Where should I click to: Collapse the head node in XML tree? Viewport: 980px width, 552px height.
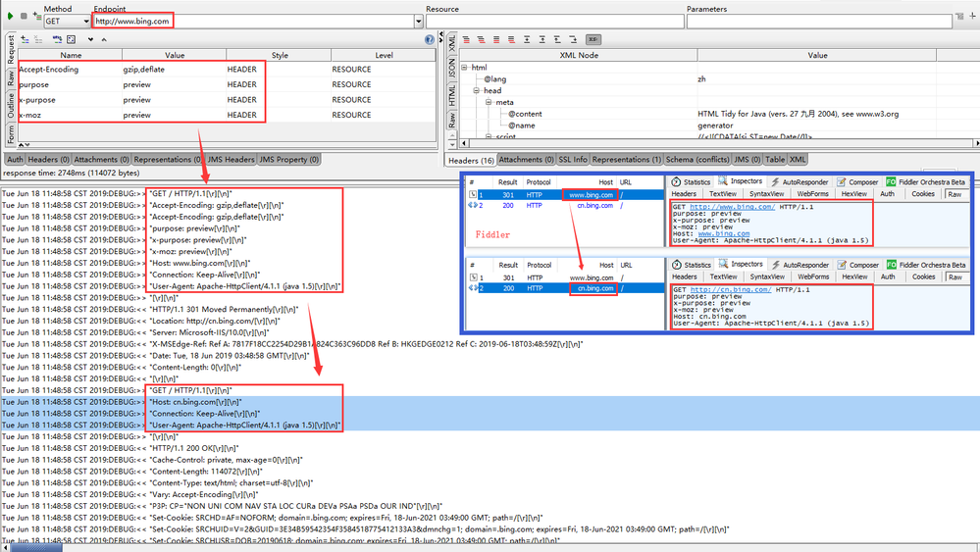pos(477,90)
